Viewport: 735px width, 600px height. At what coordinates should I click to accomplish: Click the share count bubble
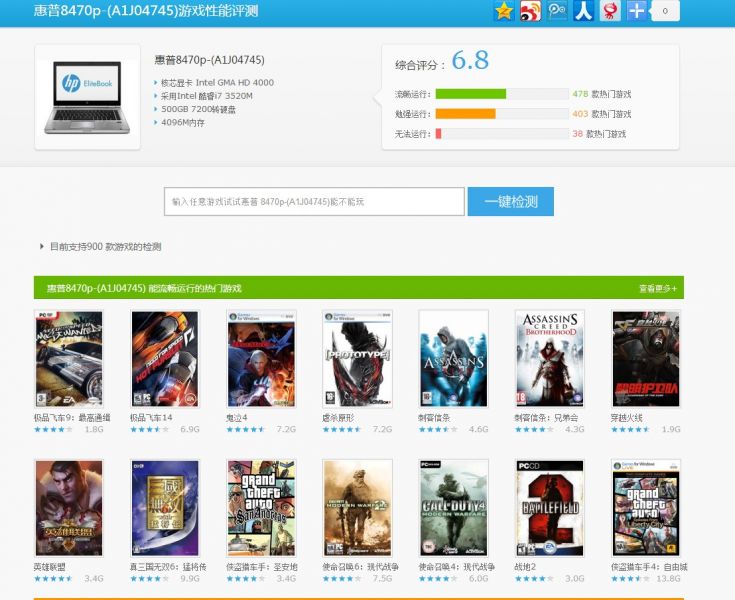665,11
